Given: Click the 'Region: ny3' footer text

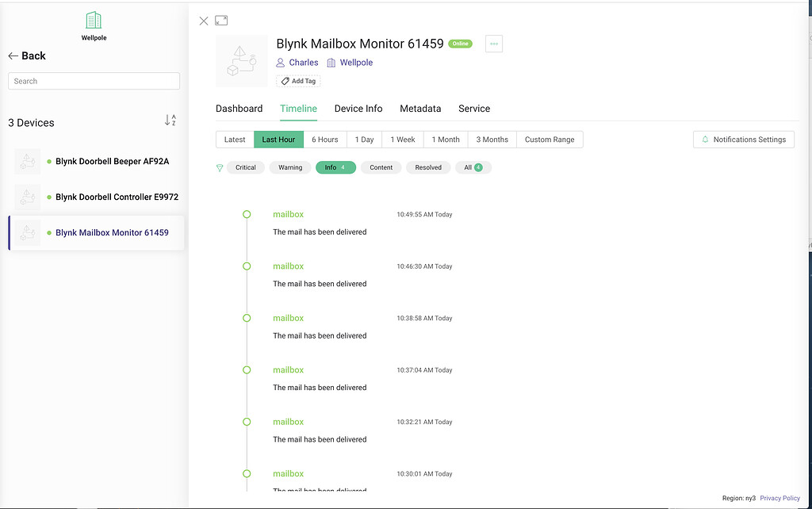Looking at the screenshot, I should tap(739, 498).
